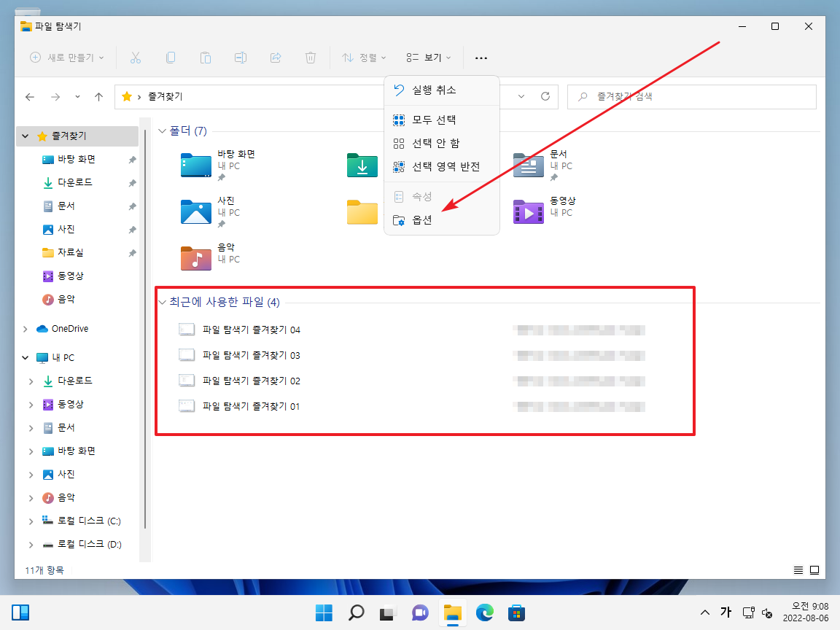This screenshot has height=630, width=840.
Task: Click the Copy icon in toolbar
Action: coord(171,58)
